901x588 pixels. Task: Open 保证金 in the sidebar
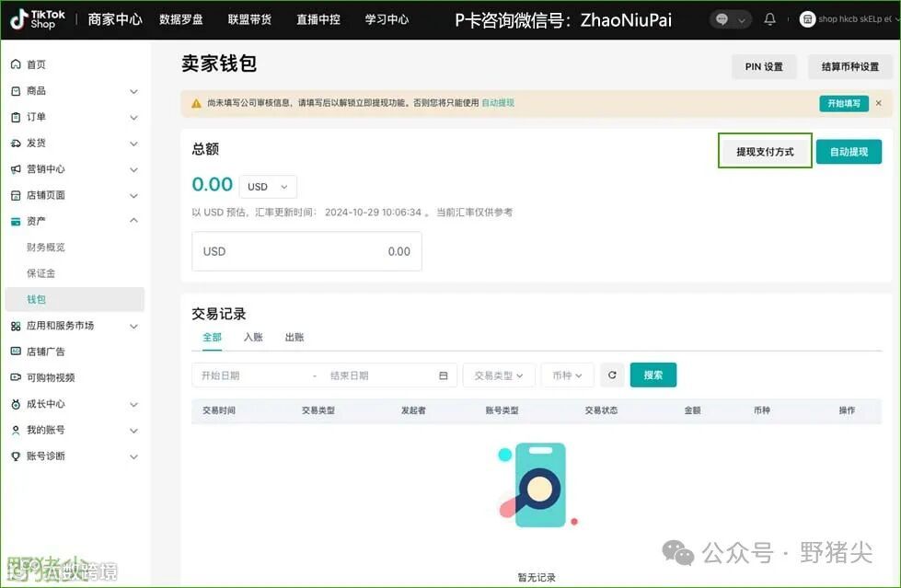coord(40,273)
